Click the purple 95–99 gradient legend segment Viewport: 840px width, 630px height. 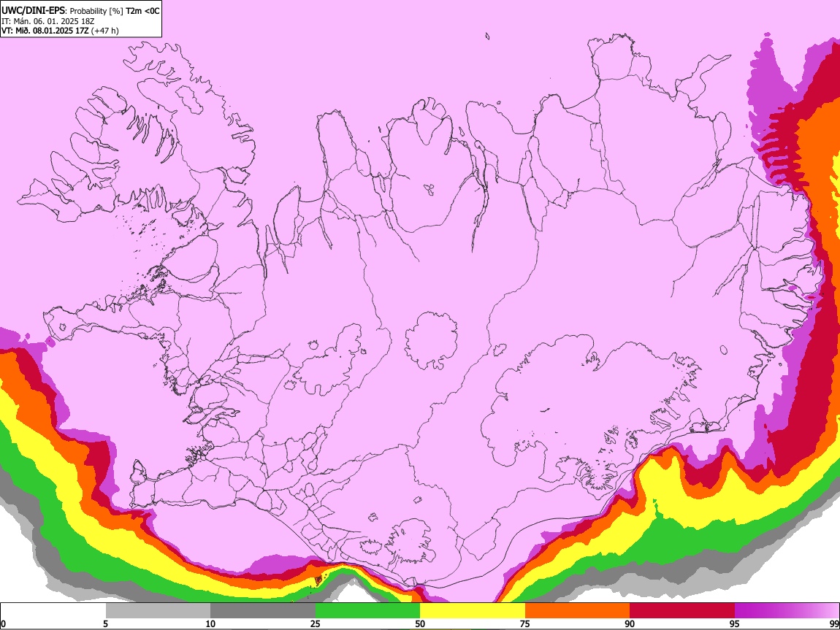coord(787,611)
